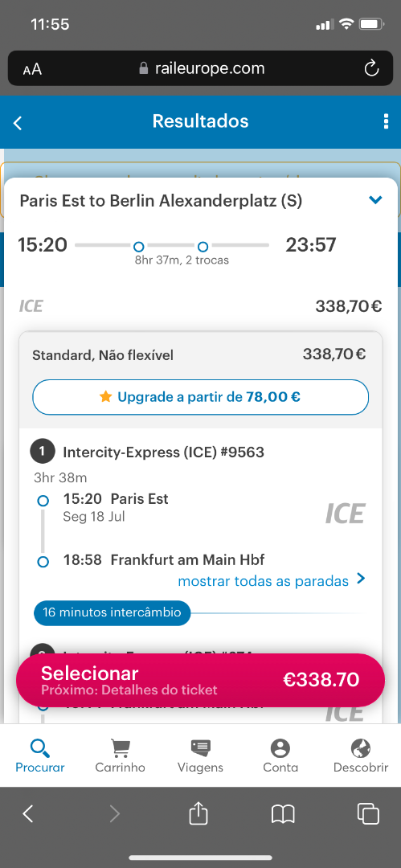Expand mostrar todas as paradas arrow
This screenshot has height=868, width=401.
[x=361, y=579]
